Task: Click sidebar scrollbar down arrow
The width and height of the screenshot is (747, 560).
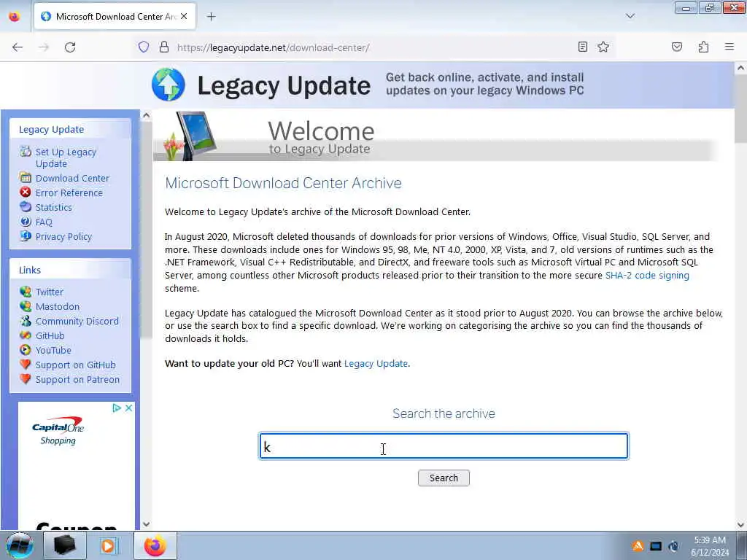Action: 146,524
